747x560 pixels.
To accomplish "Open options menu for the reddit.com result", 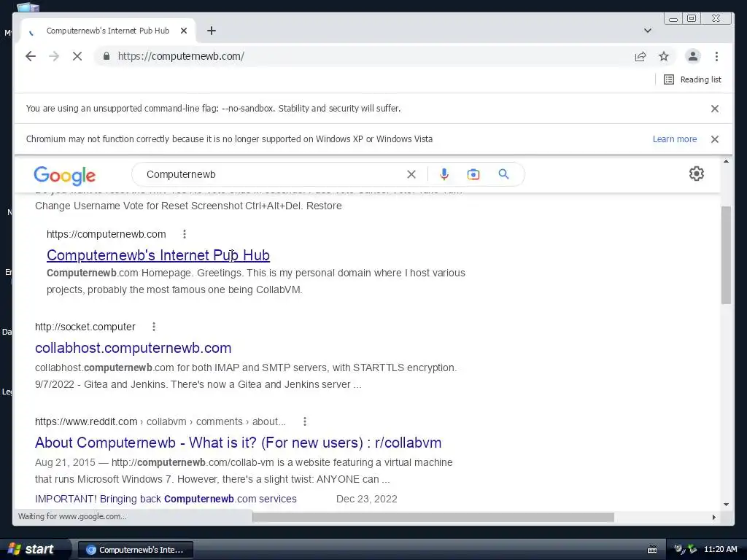I will (x=304, y=421).
